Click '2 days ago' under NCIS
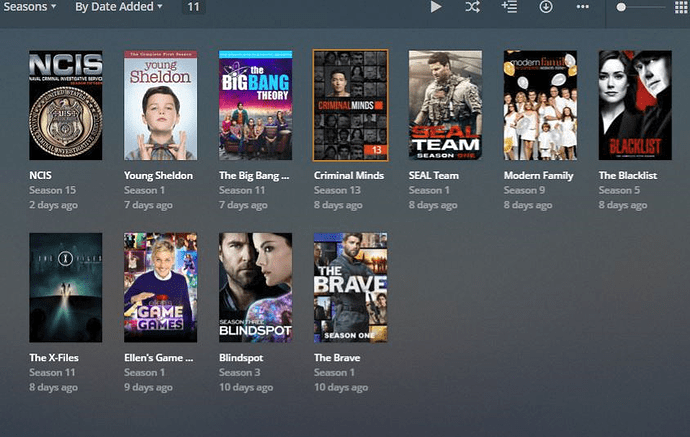The image size is (690, 437). pyautogui.click(x=53, y=205)
